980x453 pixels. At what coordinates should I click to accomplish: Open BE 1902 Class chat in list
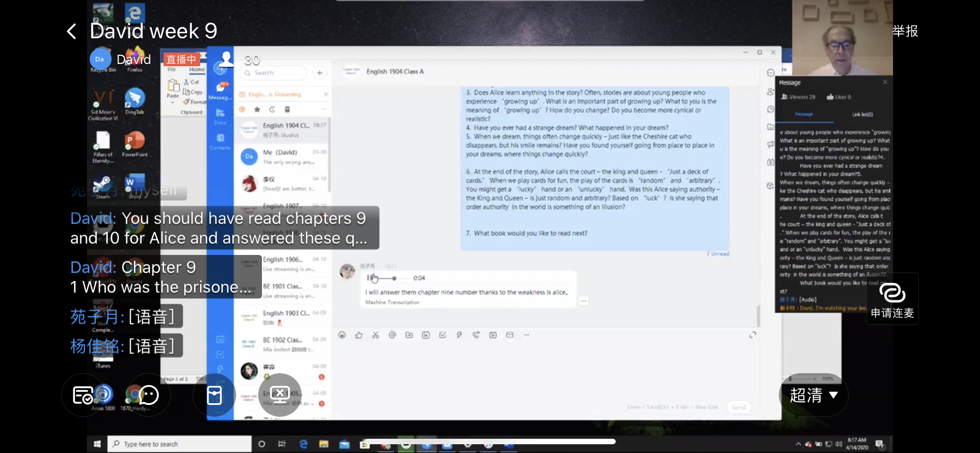point(283,344)
